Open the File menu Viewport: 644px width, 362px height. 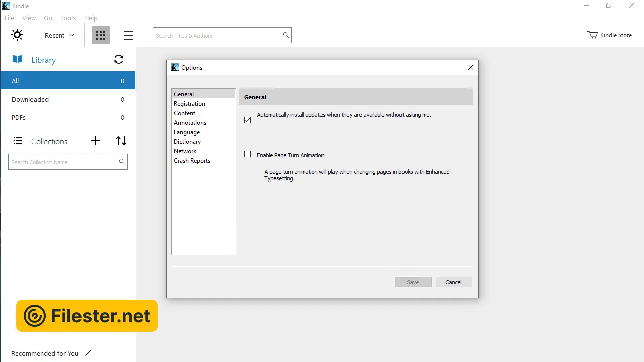click(9, 18)
